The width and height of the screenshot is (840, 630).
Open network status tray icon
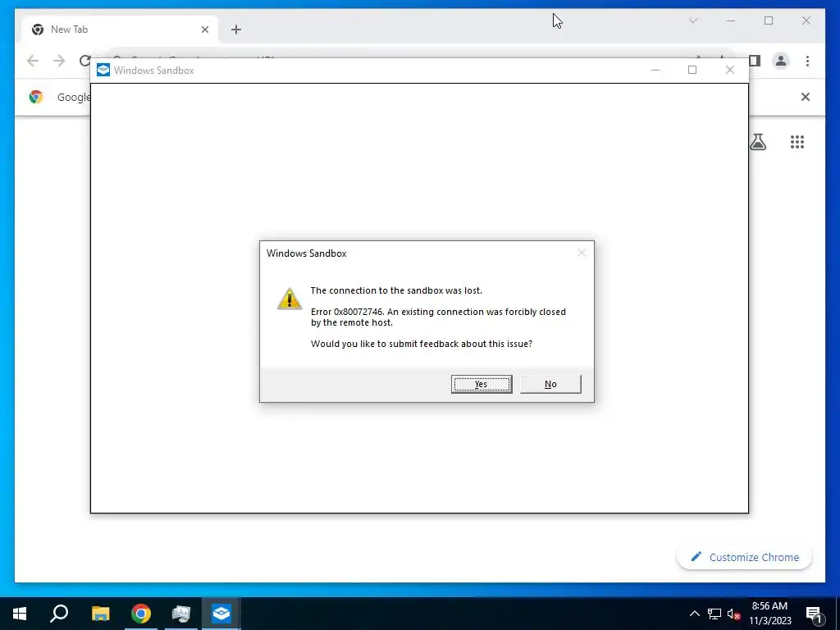coord(714,614)
